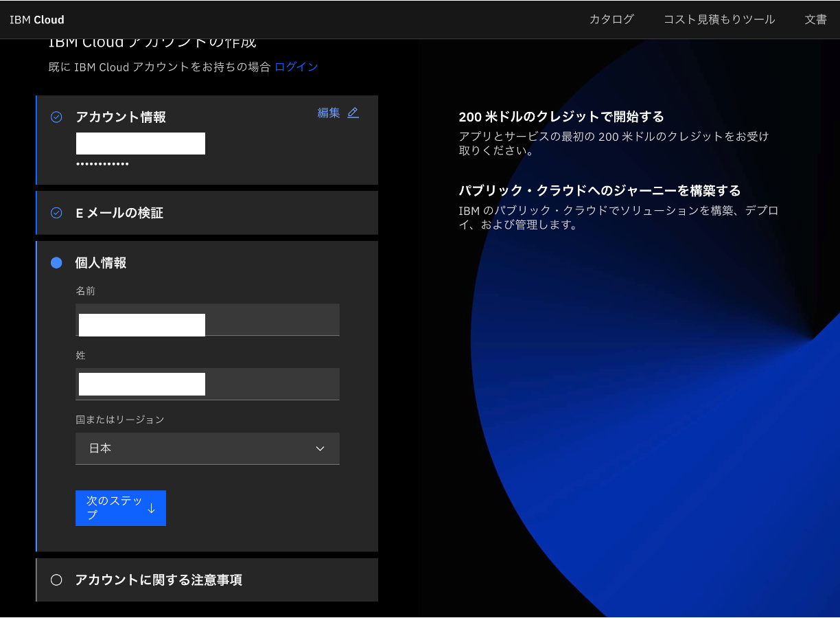Viewport: 840px width, 618px height.
Task: Focus the 名前 input field
Action: (x=207, y=320)
